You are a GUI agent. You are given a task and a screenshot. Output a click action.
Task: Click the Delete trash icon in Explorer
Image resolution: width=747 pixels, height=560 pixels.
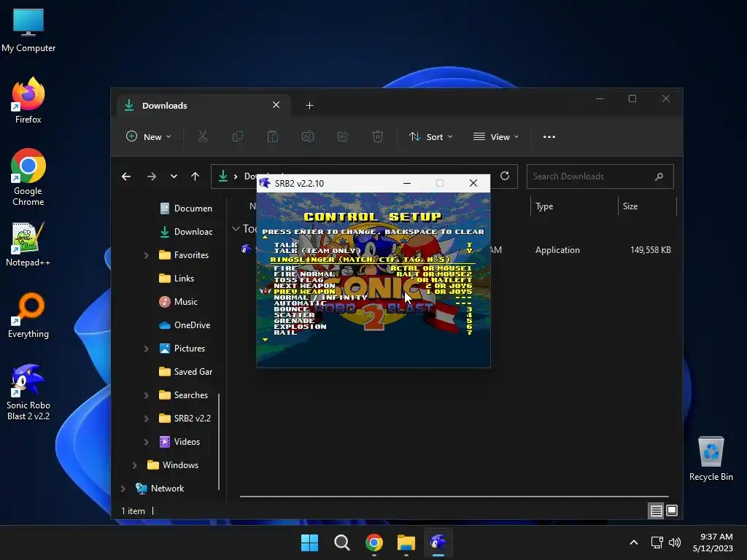[377, 136]
